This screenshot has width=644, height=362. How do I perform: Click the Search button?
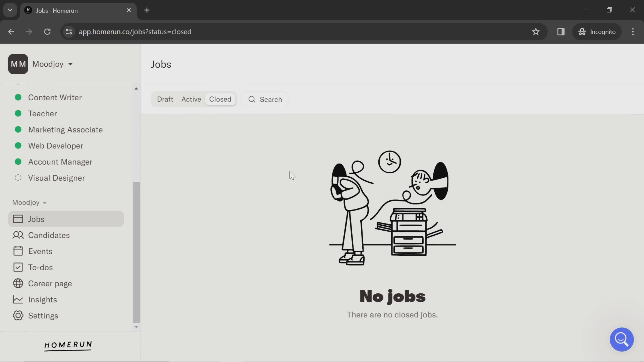click(x=266, y=99)
